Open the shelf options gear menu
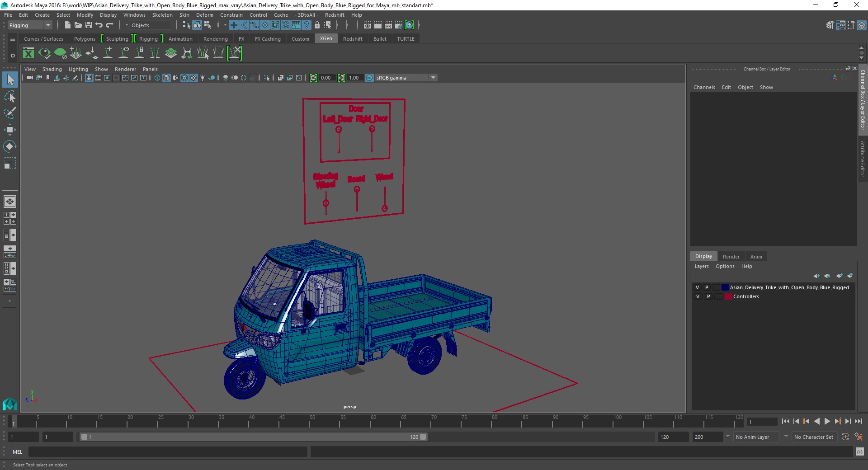Viewport: 868px width, 470px height. [13, 56]
